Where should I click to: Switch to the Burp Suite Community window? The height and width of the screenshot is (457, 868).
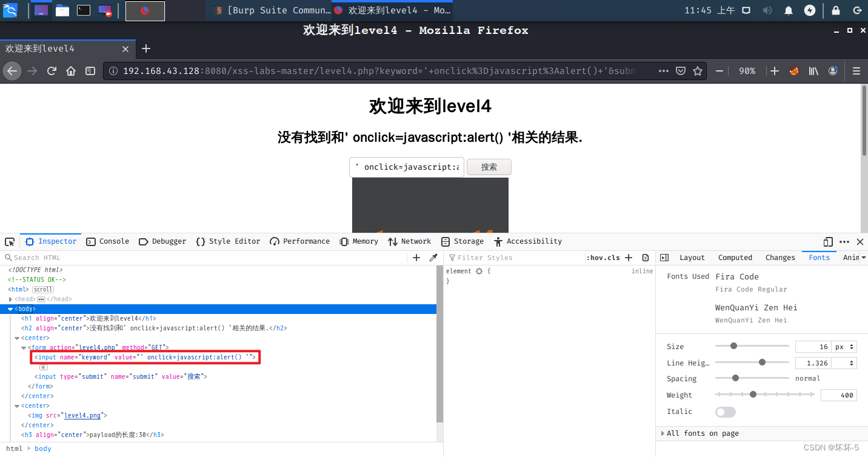coord(271,10)
